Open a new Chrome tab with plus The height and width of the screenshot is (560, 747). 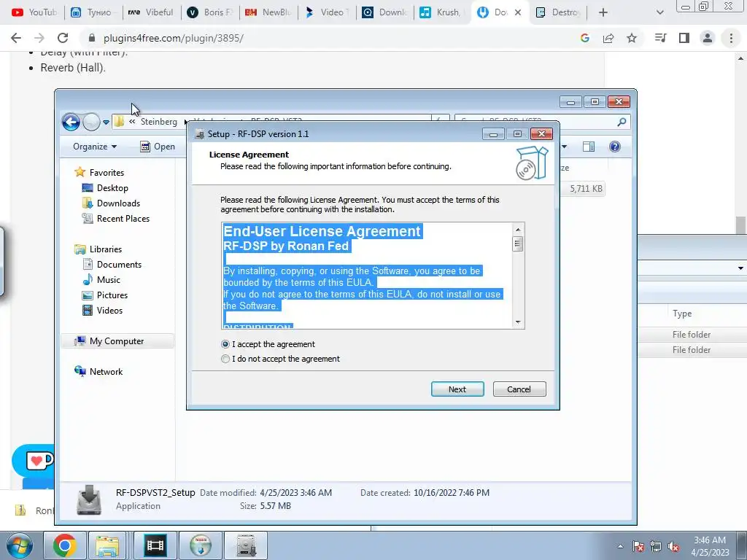[x=603, y=12]
